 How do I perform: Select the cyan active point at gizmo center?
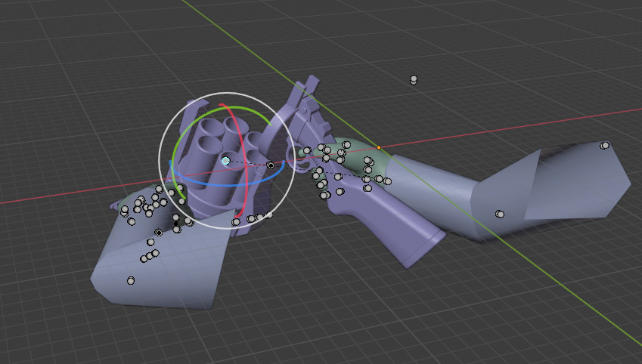225,161
